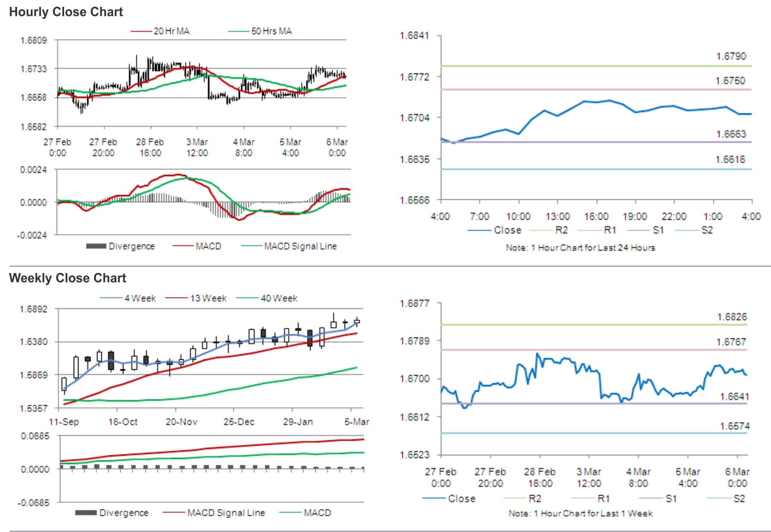Click the 1.6767 R1 level label
The width and height of the screenshot is (771, 532).
tap(731, 342)
